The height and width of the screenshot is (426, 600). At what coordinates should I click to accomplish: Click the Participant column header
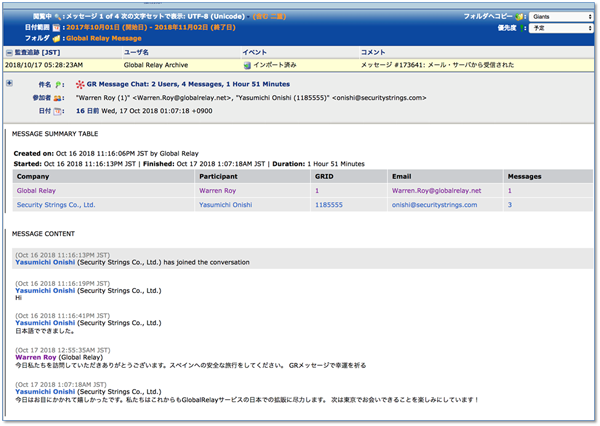tap(218, 176)
